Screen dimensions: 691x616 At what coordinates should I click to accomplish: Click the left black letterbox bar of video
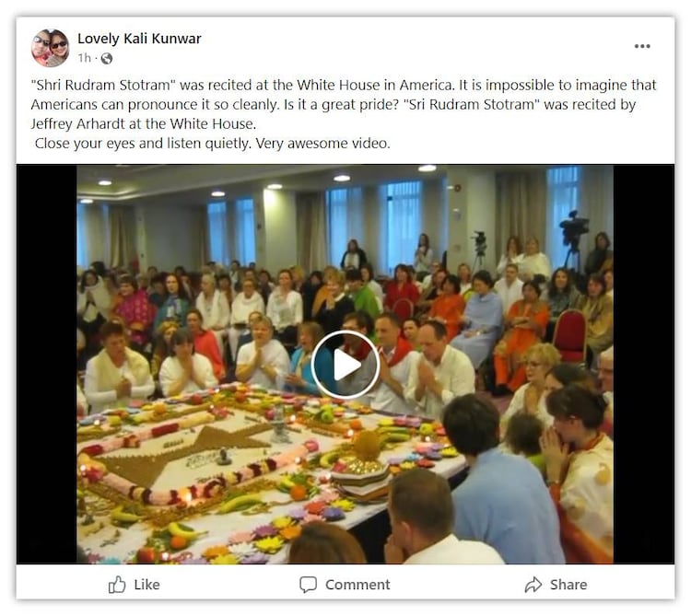(47, 364)
